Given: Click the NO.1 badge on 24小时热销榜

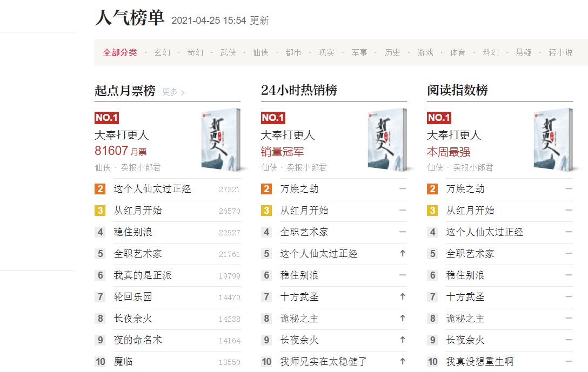Looking at the screenshot, I should (273, 118).
